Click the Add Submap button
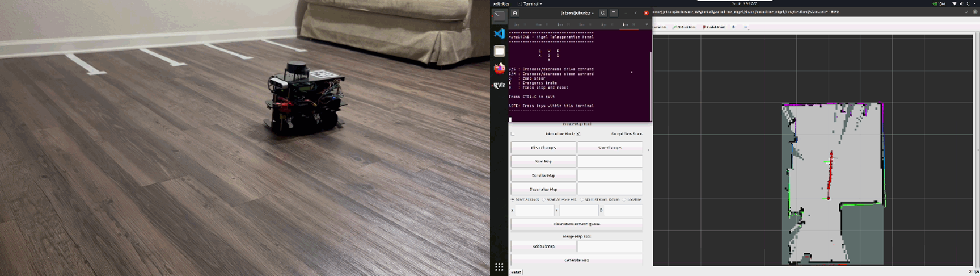Screen dimensions: 980x276 [x=543, y=246]
